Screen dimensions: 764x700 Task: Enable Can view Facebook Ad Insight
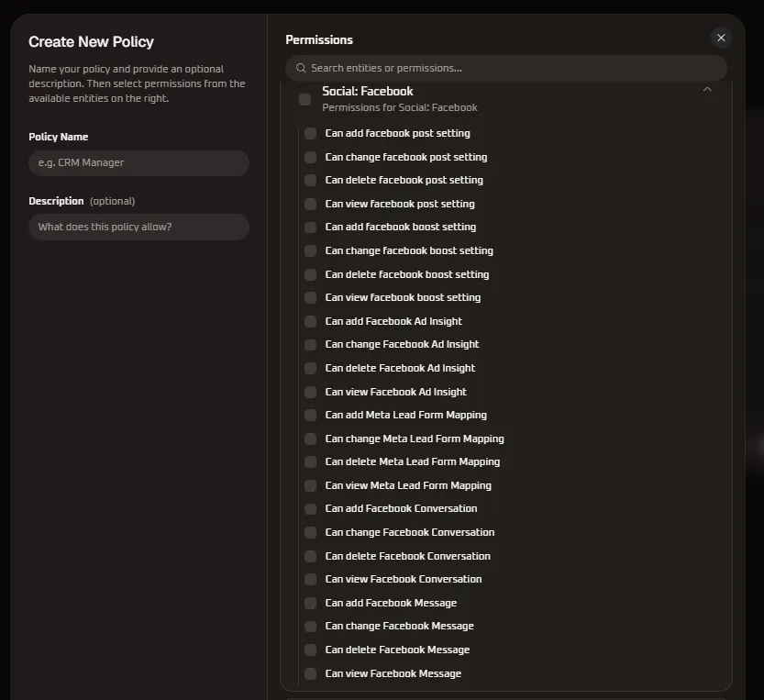[310, 392]
